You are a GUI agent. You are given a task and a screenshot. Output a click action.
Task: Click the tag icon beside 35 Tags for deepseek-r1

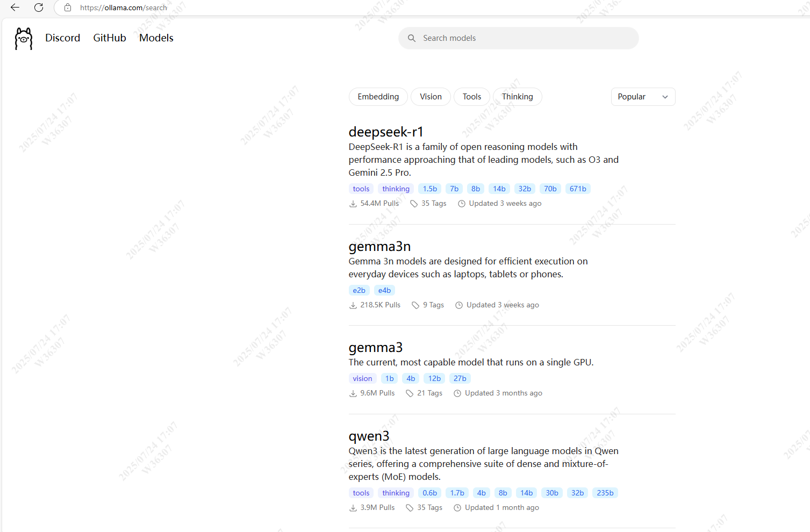(x=414, y=204)
